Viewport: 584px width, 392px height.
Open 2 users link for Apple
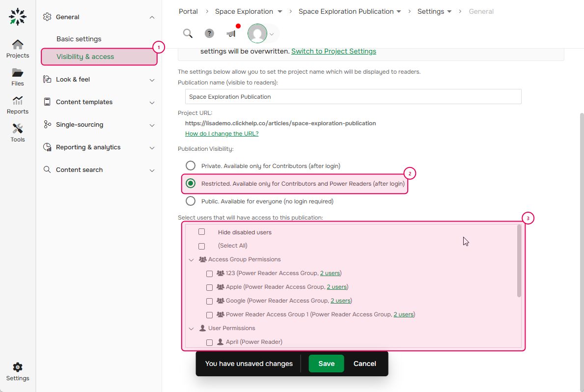[336, 287]
